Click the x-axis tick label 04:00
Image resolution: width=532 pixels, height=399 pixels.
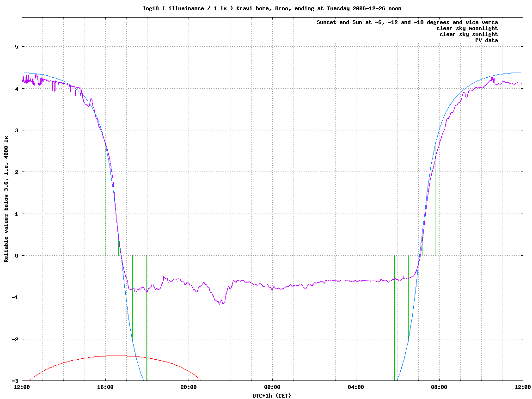(x=355, y=387)
